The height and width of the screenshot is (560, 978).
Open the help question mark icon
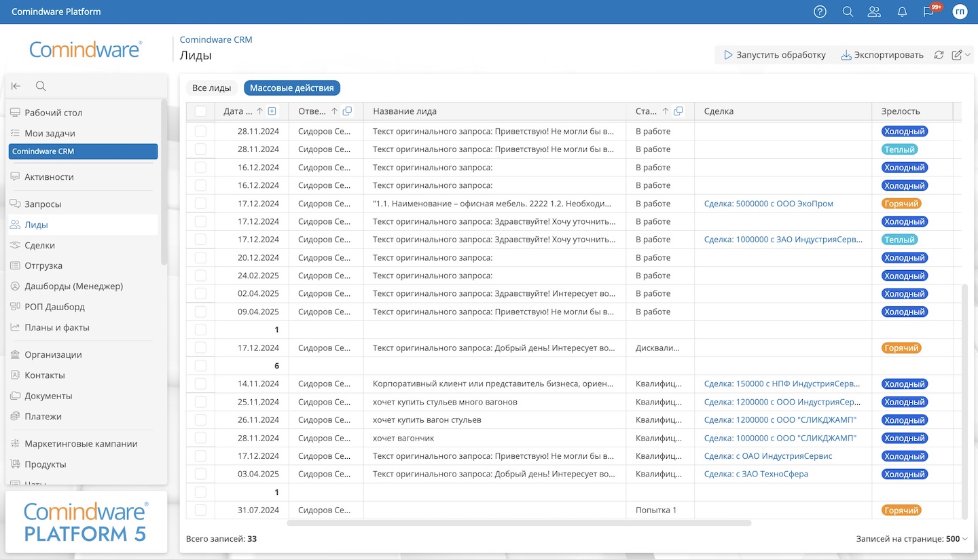coord(820,12)
